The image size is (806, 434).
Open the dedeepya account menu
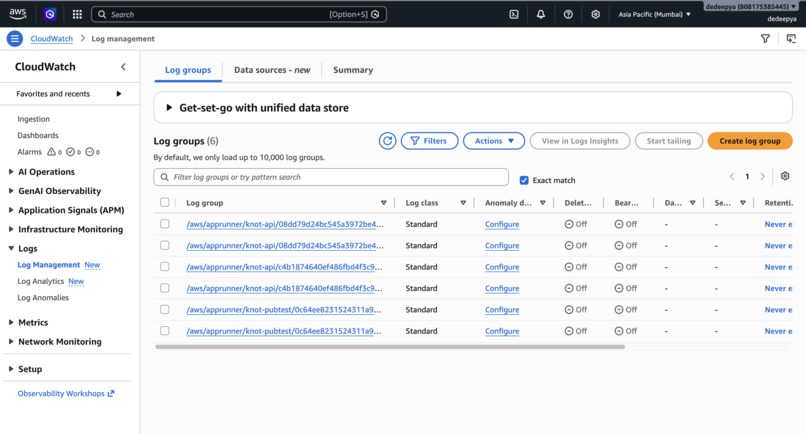click(750, 7)
